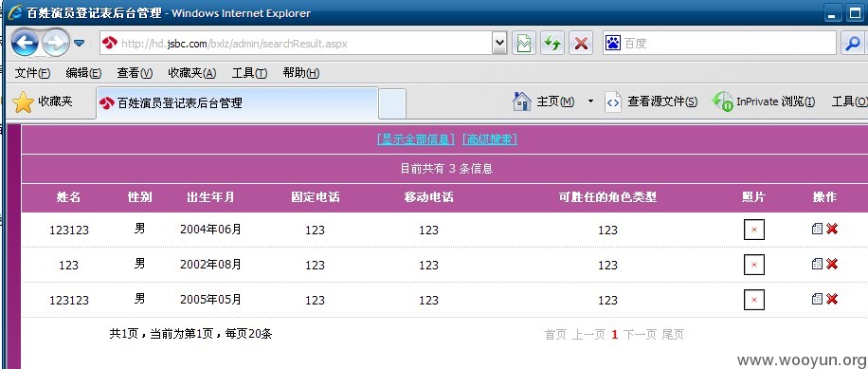Click the address bar URL field

(296, 44)
